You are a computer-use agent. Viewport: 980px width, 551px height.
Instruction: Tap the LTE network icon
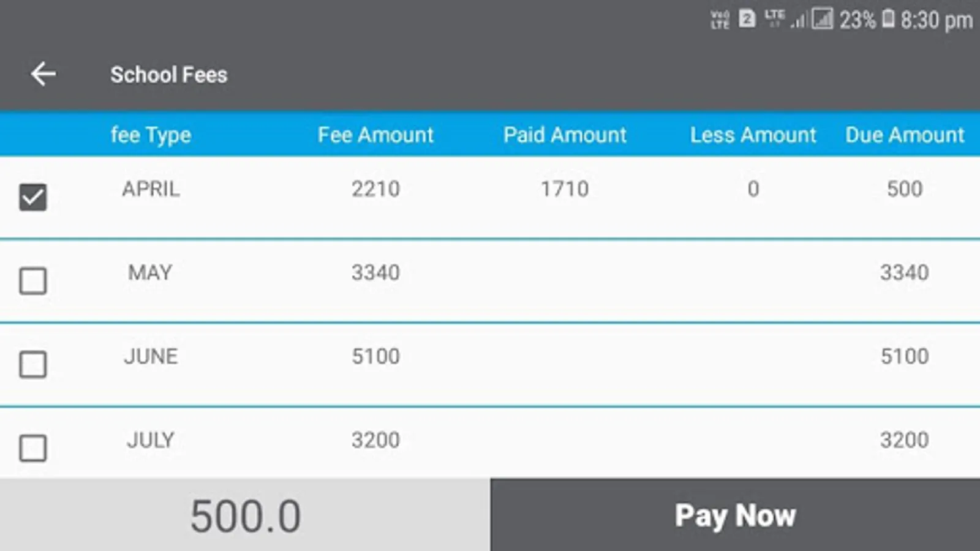(x=774, y=18)
